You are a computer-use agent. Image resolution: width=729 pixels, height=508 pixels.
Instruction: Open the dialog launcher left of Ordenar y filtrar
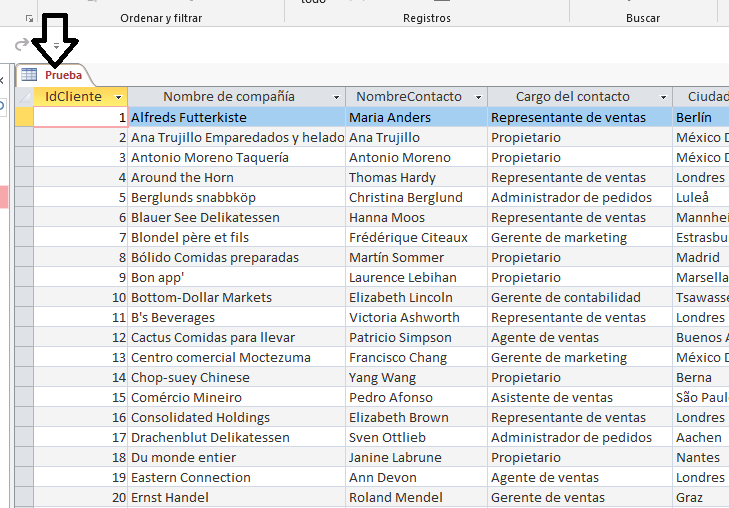click(28, 18)
